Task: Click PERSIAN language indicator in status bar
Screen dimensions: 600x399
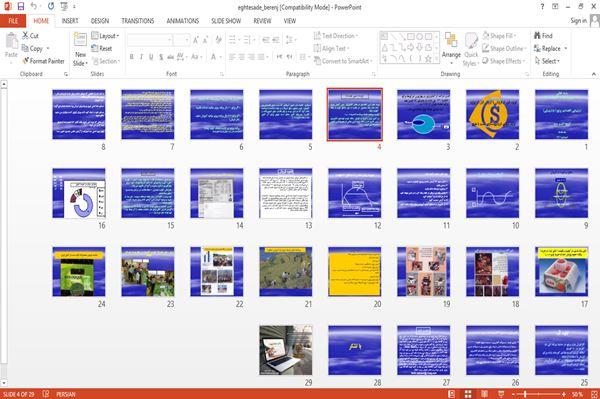Action: [x=66, y=394]
